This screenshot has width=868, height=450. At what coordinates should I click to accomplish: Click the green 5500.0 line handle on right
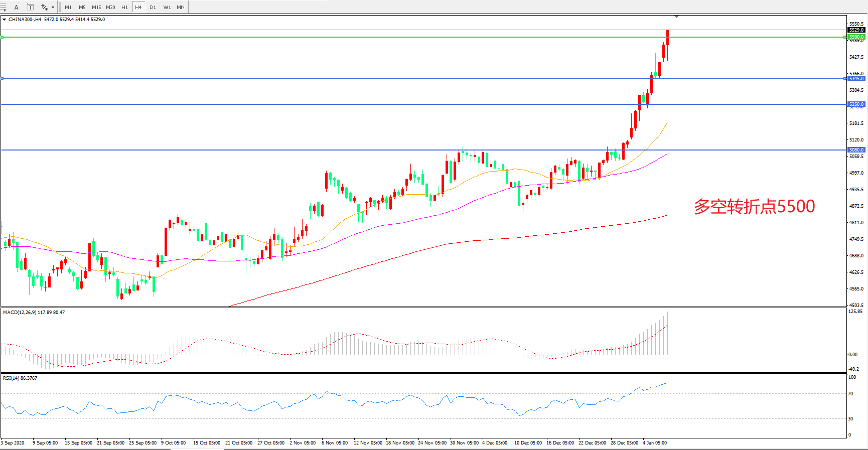click(845, 37)
